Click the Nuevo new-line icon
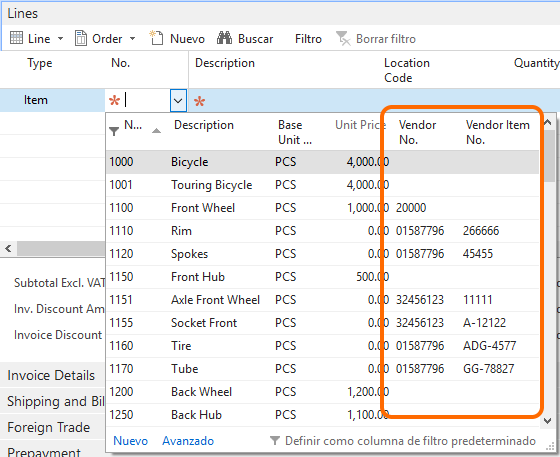Image resolution: width=560 pixels, height=457 pixels. click(x=156, y=38)
